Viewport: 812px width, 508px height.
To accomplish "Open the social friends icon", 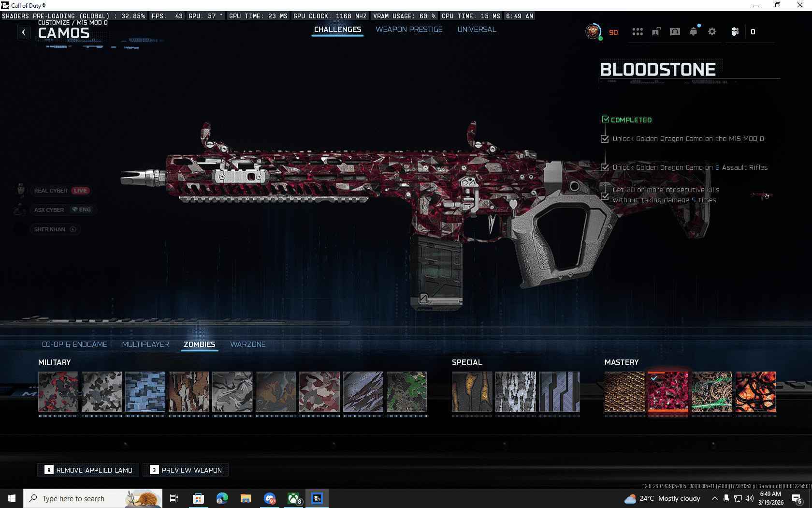I will [735, 32].
